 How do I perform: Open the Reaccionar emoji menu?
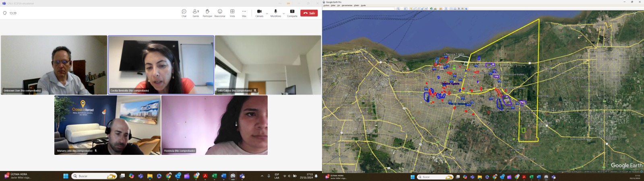point(220,13)
